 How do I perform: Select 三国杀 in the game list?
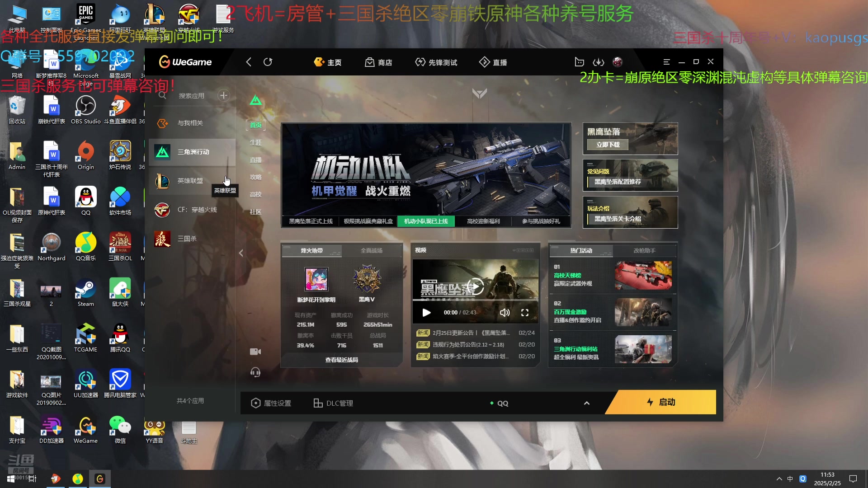click(192, 239)
